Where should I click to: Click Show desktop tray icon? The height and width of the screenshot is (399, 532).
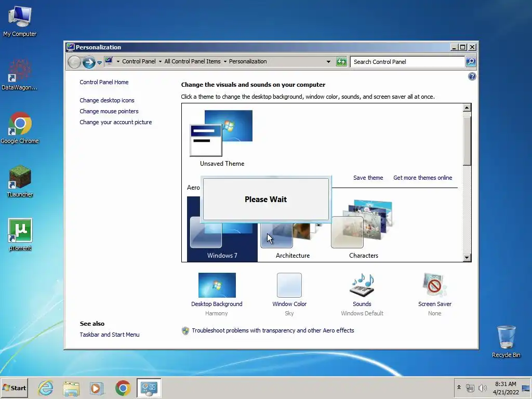point(526,388)
